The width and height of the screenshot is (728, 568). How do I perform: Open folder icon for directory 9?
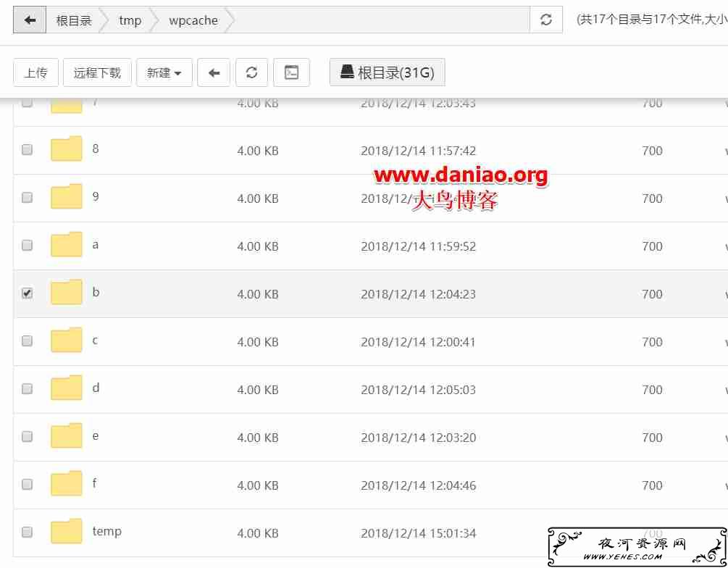coord(67,196)
